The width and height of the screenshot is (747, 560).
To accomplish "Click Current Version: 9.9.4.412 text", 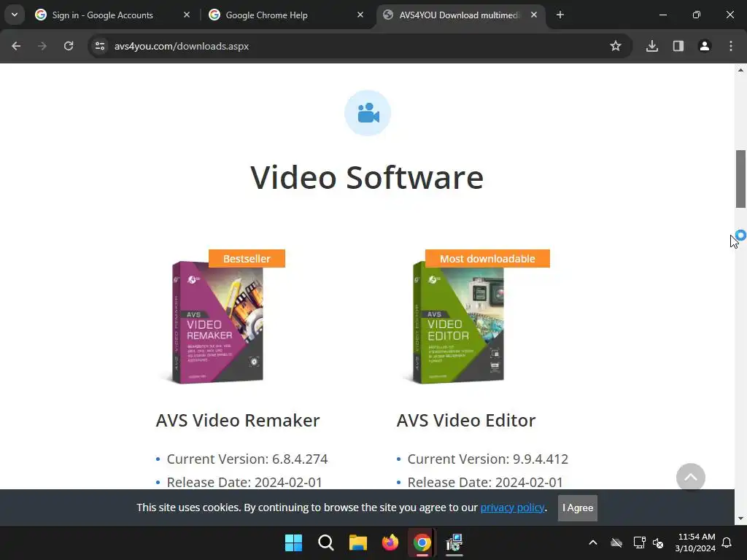I will tap(488, 459).
